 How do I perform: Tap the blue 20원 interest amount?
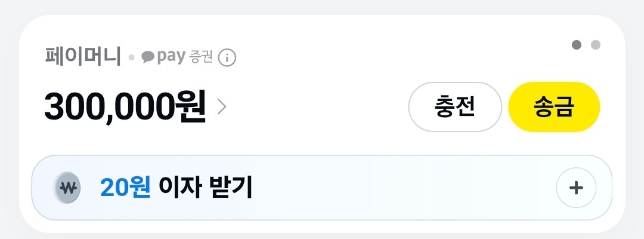(x=125, y=188)
